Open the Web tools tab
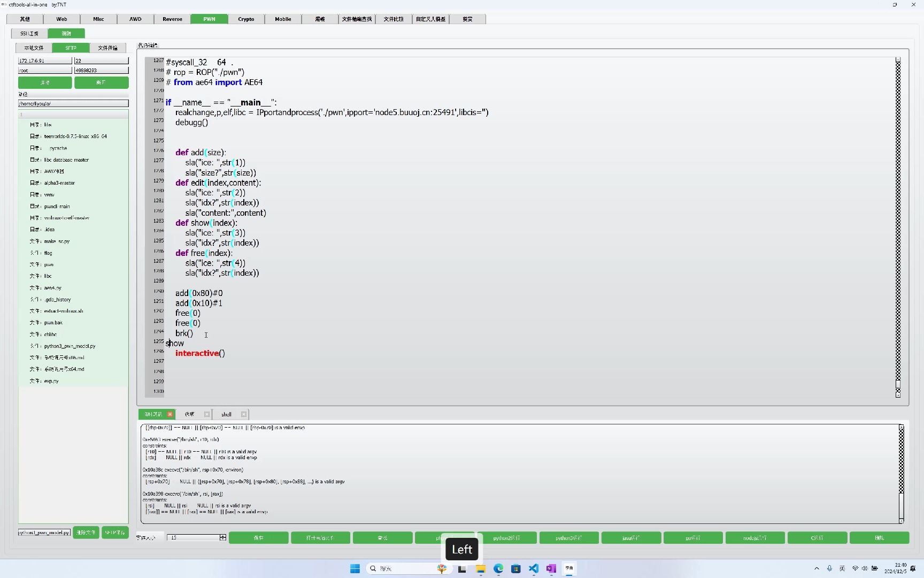 pos(61,19)
